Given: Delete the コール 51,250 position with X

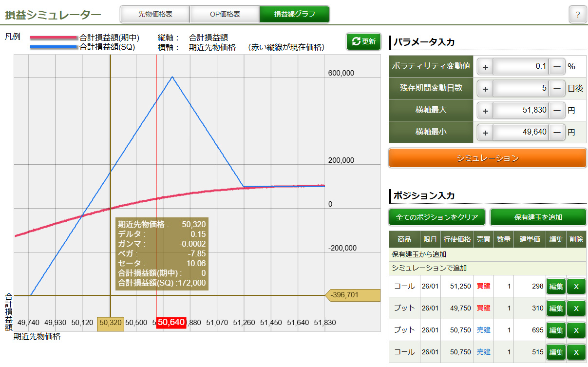Looking at the screenshot, I should click(576, 286).
